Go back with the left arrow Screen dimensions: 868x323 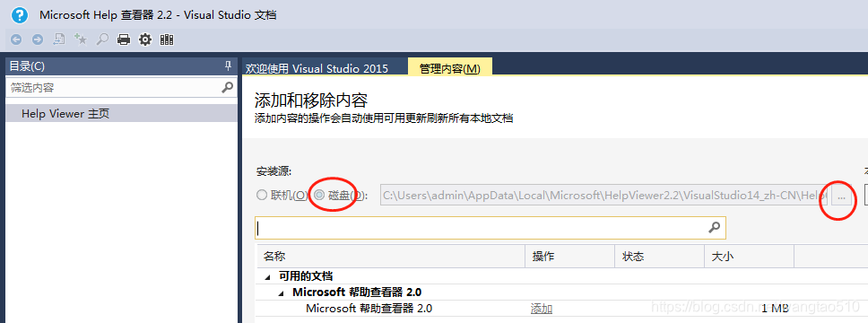click(16, 39)
